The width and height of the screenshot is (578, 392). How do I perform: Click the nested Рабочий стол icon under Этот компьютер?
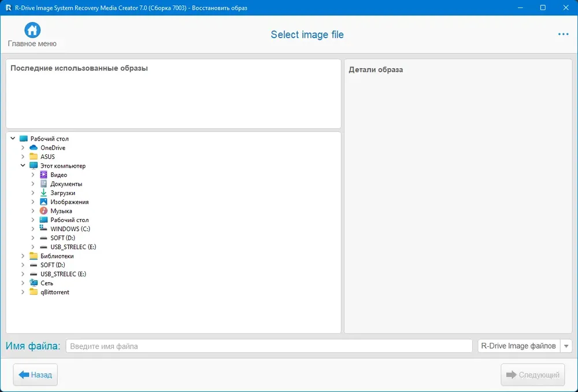click(43, 220)
